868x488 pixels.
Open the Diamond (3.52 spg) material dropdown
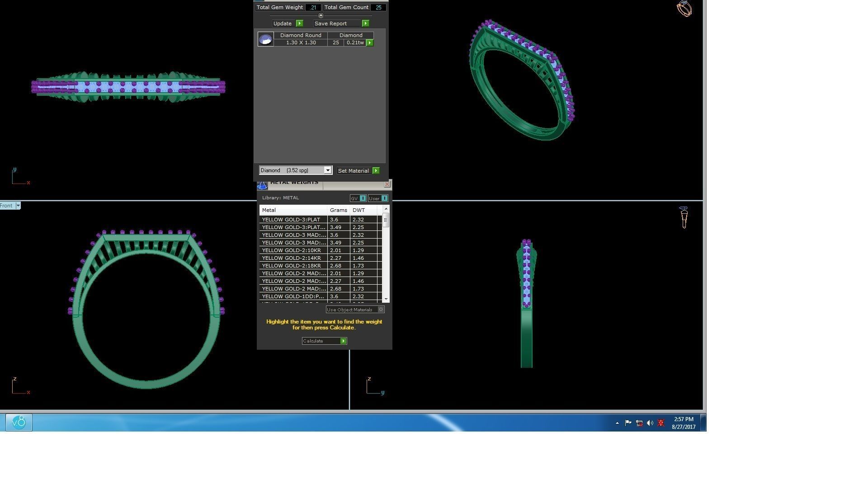(327, 170)
